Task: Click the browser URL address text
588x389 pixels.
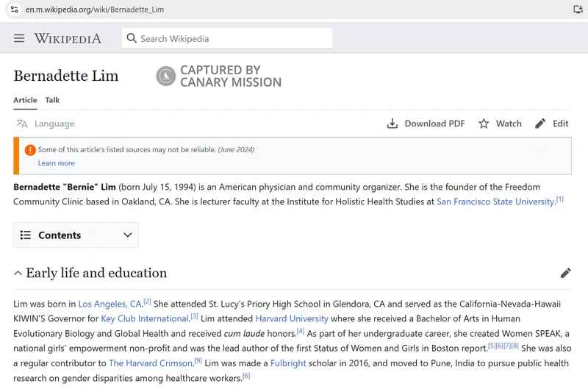Action: [95, 10]
